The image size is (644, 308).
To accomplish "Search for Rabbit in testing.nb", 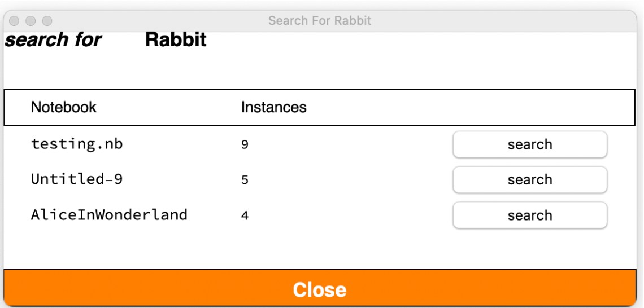I will coord(529,145).
